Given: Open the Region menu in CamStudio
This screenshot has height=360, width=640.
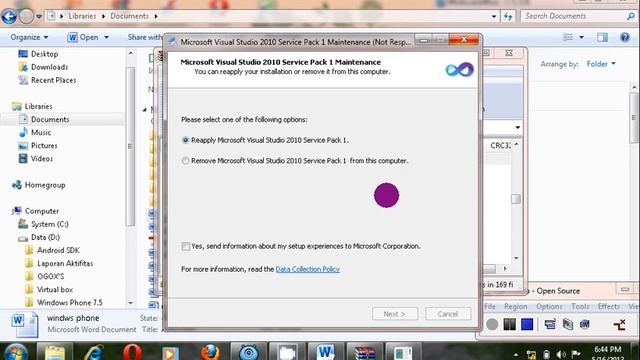Looking at the screenshot, I should pos(515,306).
